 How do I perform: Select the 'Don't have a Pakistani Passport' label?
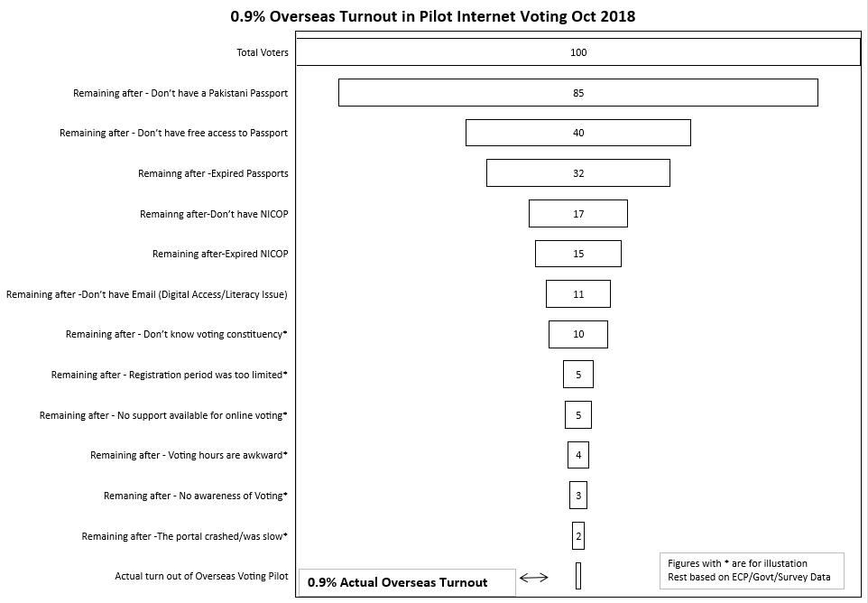coord(180,93)
